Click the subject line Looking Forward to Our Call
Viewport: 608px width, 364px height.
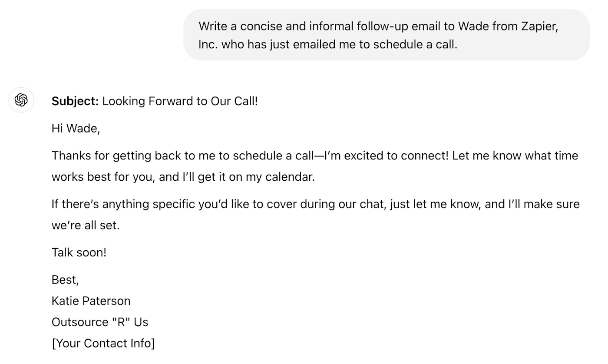[180, 101]
